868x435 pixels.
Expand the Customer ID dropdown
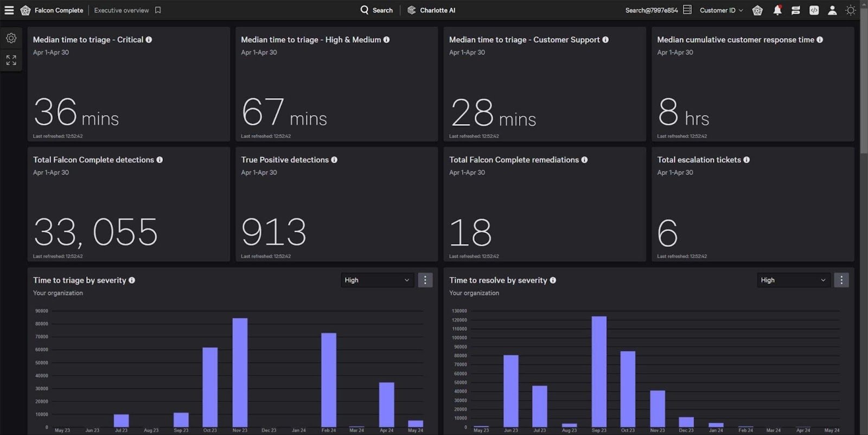[x=721, y=10]
